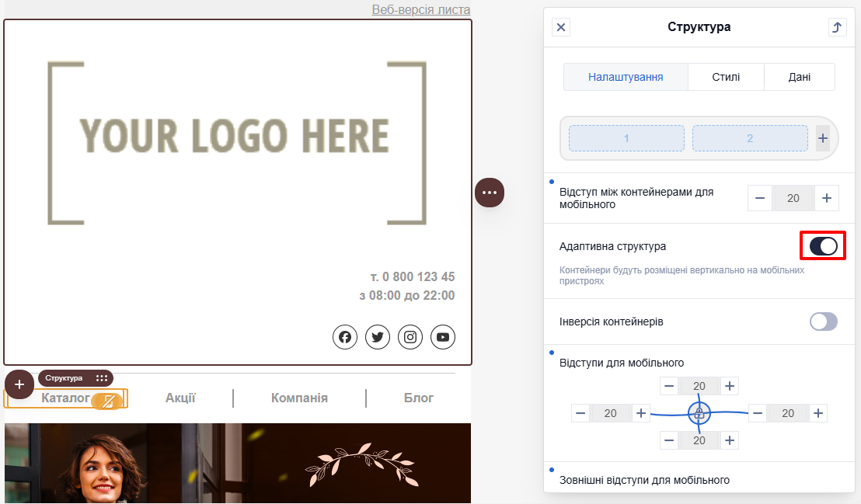Increase the right mobile padding

818,413
